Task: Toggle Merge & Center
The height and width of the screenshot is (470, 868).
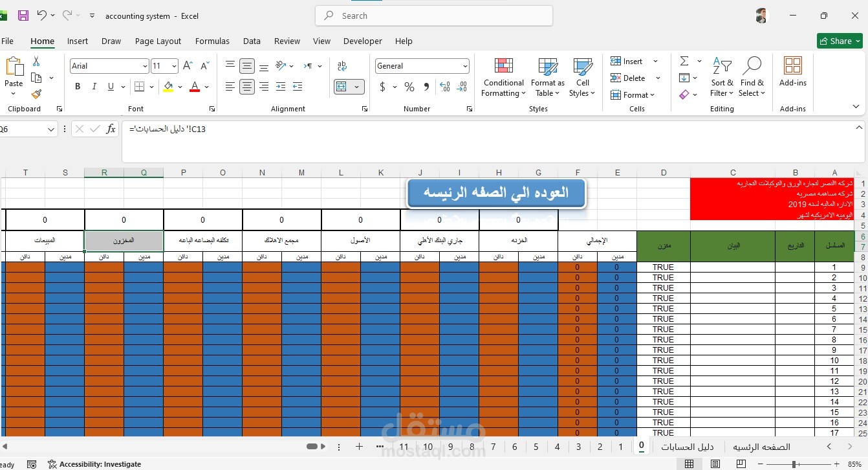Action: tap(342, 87)
